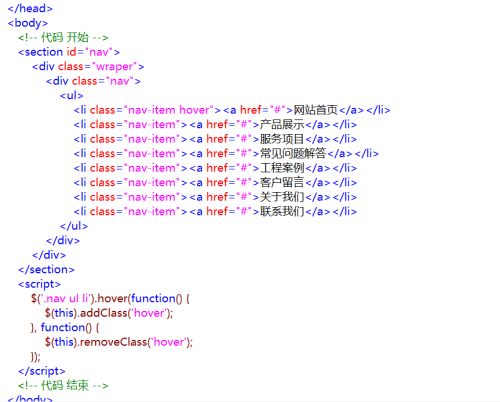
Task: Click the 产品展示 list item text
Action: point(282,125)
